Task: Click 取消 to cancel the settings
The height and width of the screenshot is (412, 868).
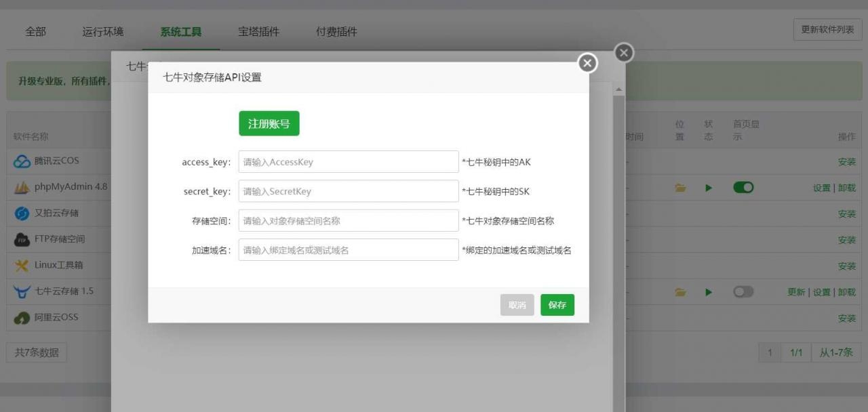Action: tap(517, 305)
